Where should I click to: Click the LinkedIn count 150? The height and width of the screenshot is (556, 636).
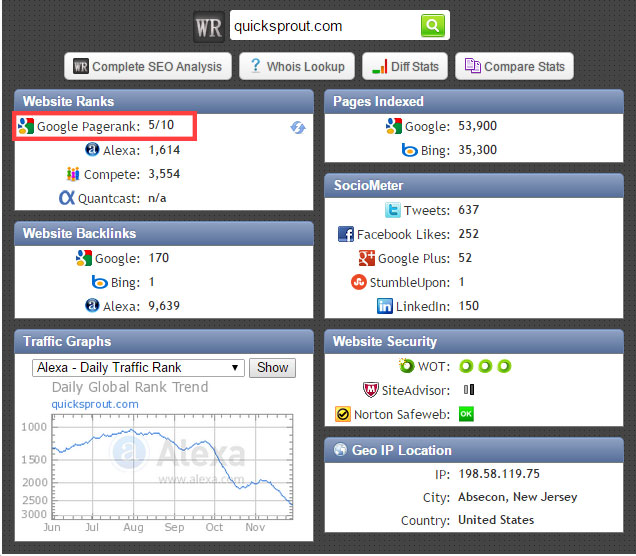click(x=468, y=305)
